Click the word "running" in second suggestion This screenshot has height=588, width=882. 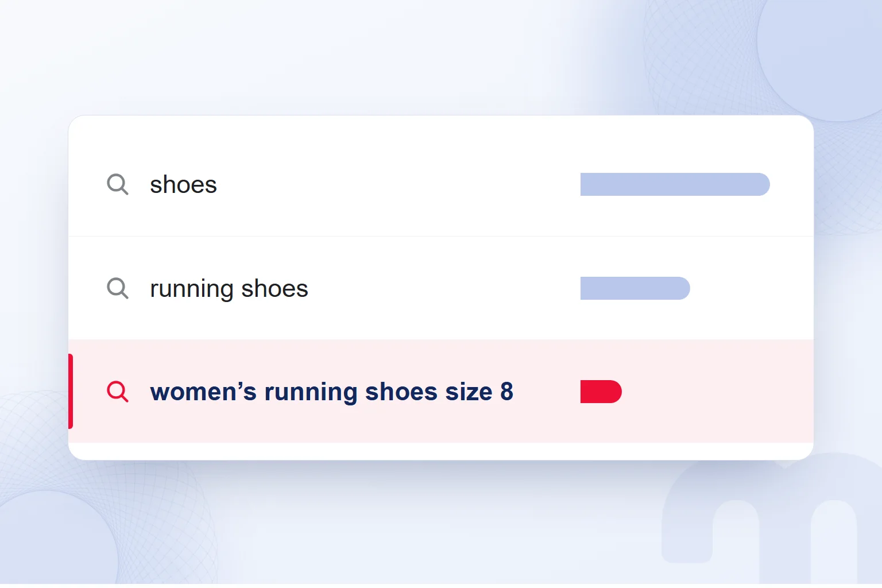pos(191,289)
